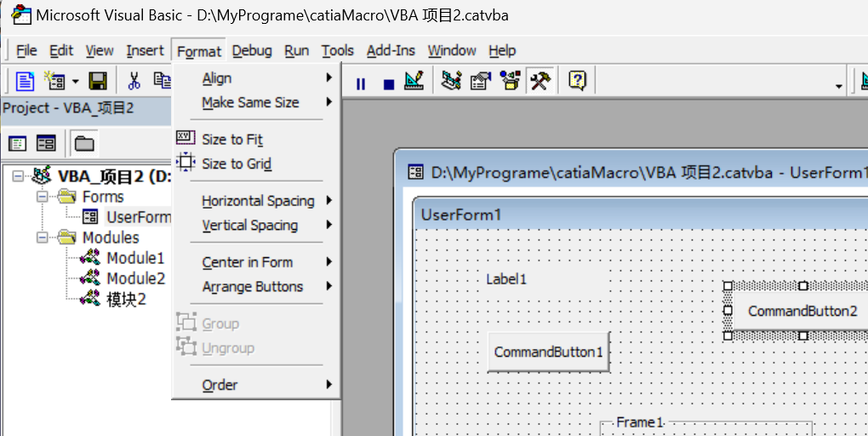Viewport: 868px width, 436px height.
Task: Click the View CATIA host application icon
Action: (x=25, y=82)
